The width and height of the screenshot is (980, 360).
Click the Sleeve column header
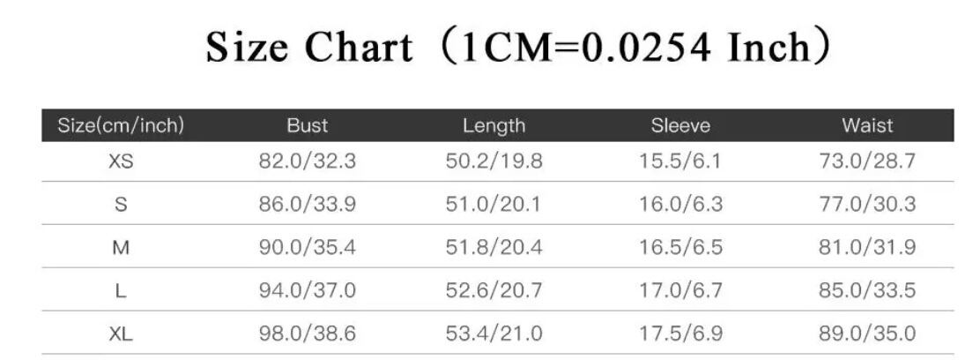pyautogui.click(x=680, y=126)
